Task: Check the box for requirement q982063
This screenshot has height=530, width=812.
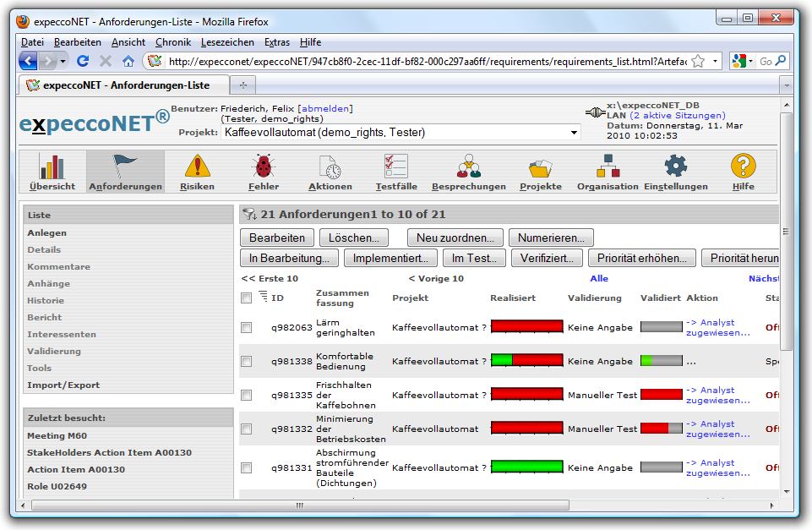Action: (x=247, y=328)
